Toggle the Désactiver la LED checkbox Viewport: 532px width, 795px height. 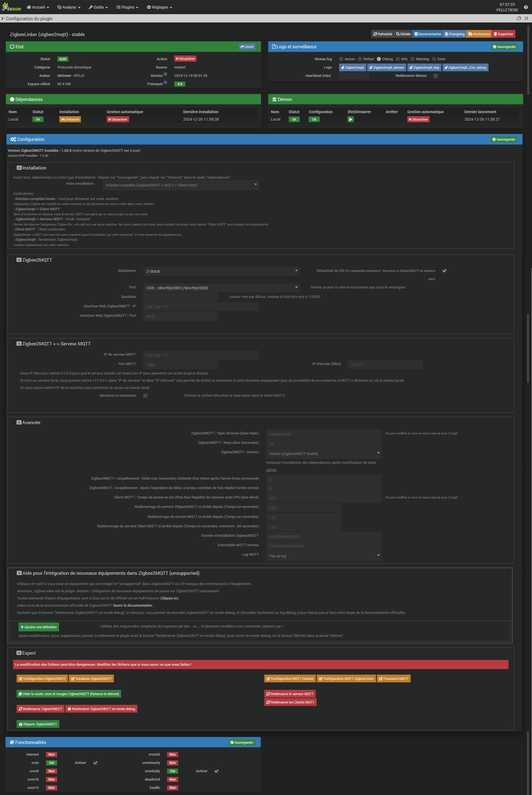[x=444, y=271]
